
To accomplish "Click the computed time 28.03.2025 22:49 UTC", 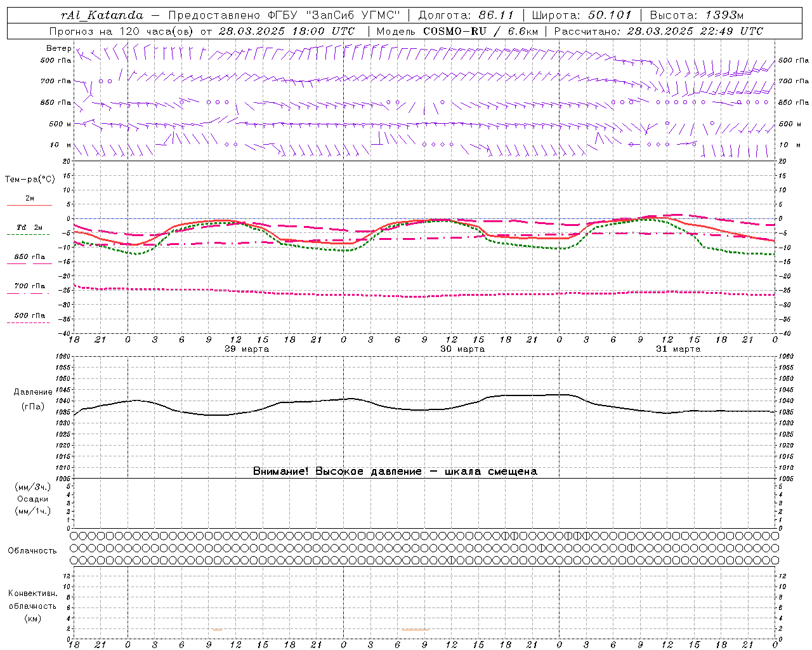I will tap(695, 31).
